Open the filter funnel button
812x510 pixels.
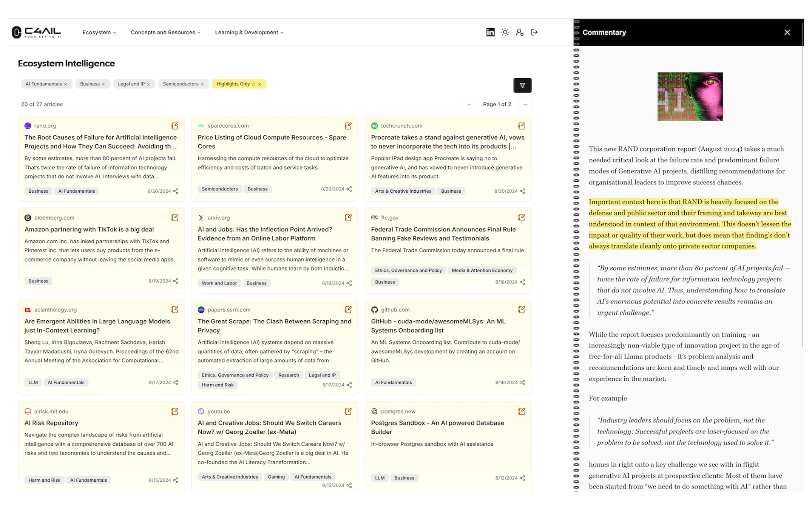[522, 85]
